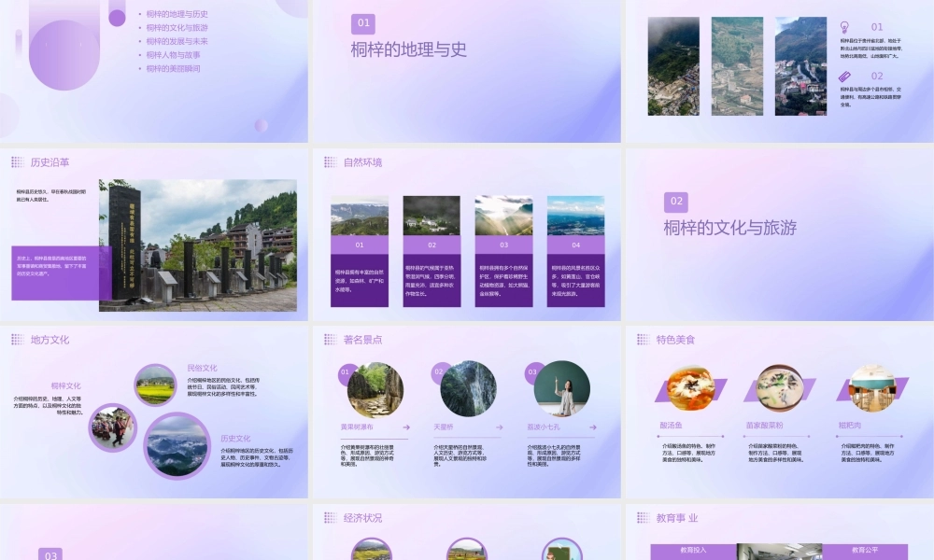Select the 教育公平 purple tab label
934x560 pixels.
click(x=864, y=551)
